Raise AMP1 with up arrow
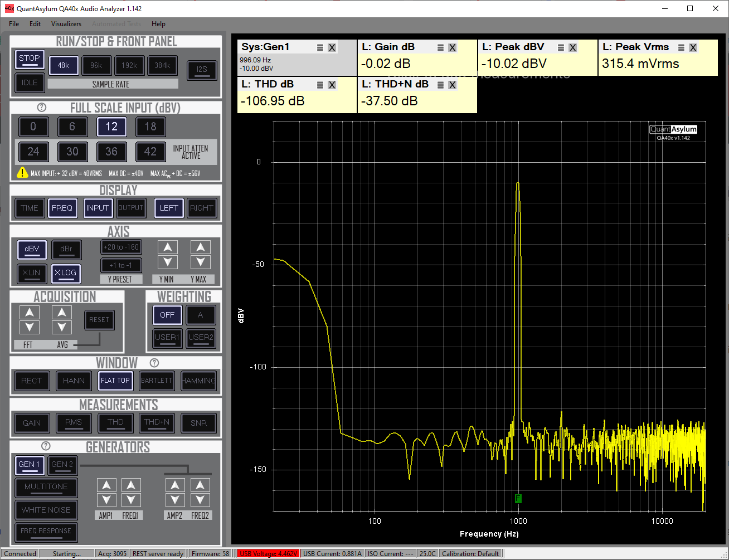This screenshot has height=560, width=729. (x=106, y=485)
